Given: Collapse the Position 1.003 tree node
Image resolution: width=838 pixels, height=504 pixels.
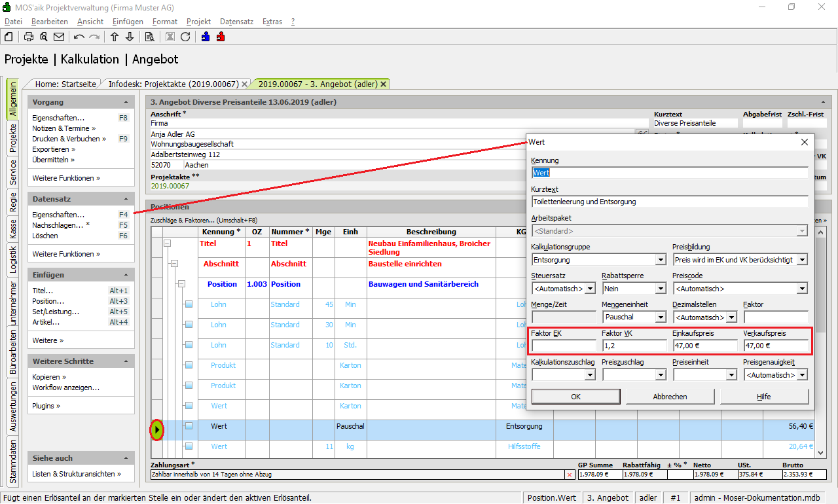Looking at the screenshot, I should [181, 284].
